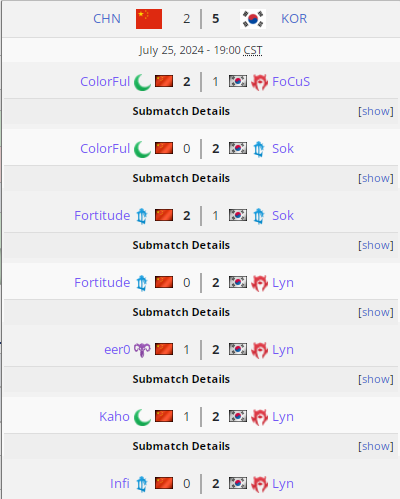Click the Human icon next to Sok in ColorFul row

tap(259, 149)
